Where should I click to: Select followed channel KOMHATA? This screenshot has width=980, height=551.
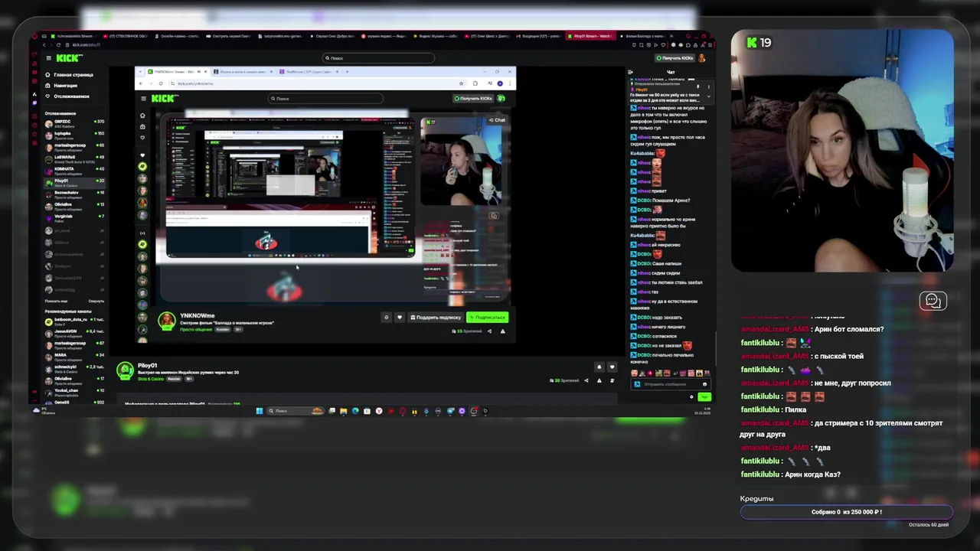(x=74, y=170)
